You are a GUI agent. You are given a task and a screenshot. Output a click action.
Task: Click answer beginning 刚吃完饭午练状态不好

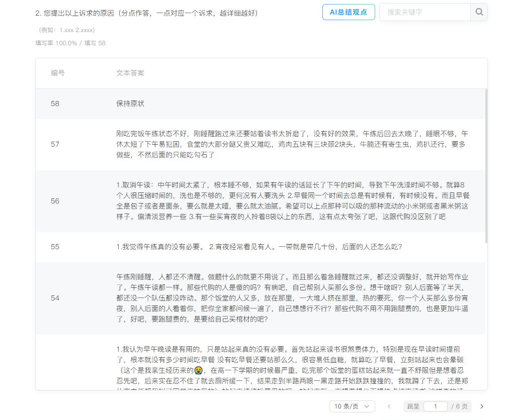[292, 144]
